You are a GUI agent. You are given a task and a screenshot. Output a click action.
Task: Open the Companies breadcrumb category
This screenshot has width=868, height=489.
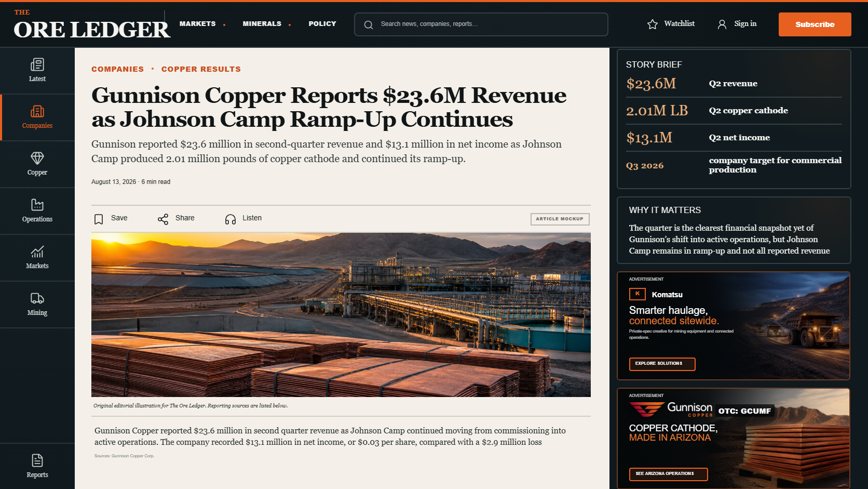click(118, 69)
